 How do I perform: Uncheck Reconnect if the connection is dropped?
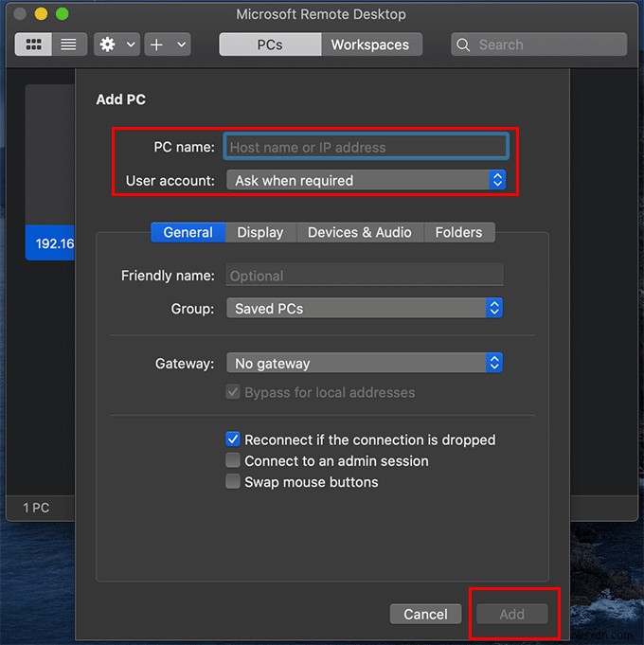click(x=233, y=439)
